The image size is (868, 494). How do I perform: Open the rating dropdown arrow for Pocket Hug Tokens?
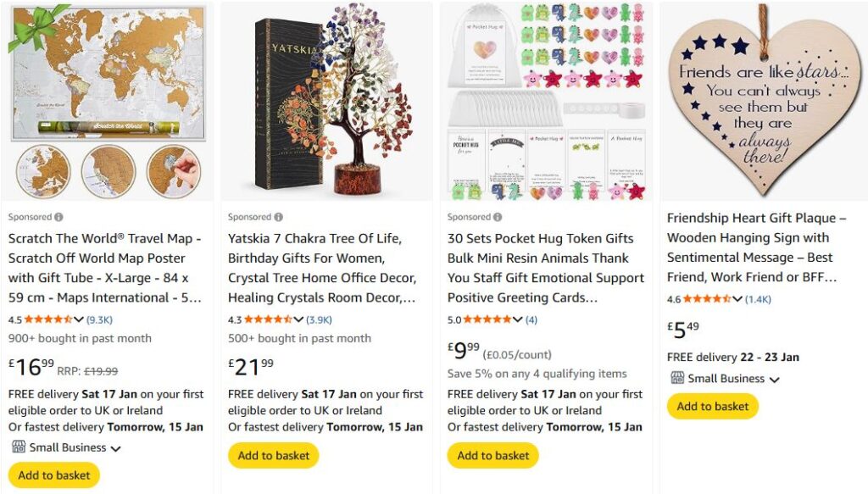click(518, 319)
